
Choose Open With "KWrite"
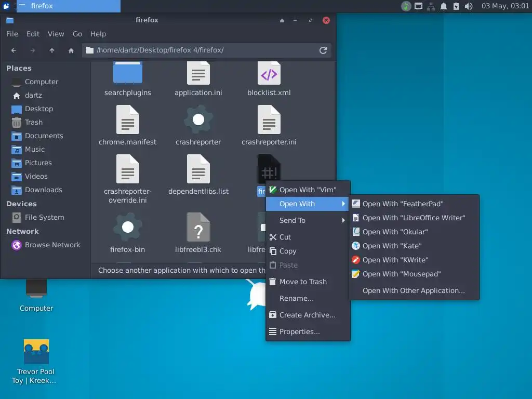click(x=414, y=260)
